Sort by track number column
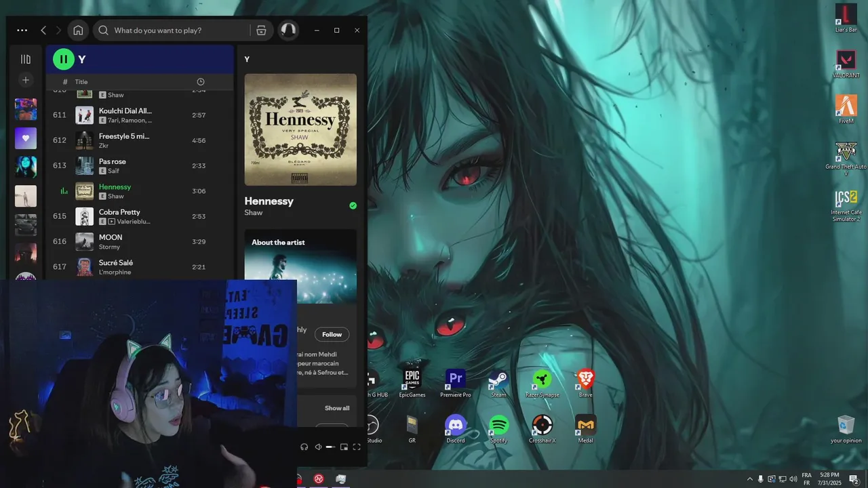Image resolution: width=868 pixels, height=488 pixels. (x=64, y=81)
